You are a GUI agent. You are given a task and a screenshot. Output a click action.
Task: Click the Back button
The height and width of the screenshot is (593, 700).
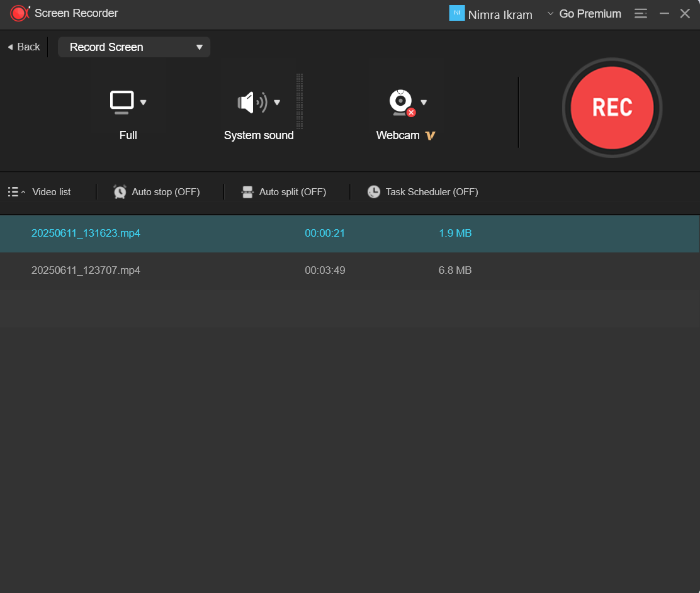(24, 47)
